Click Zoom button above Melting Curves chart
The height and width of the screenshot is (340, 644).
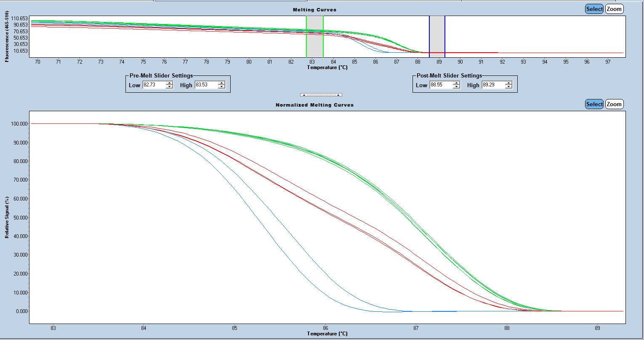click(614, 9)
